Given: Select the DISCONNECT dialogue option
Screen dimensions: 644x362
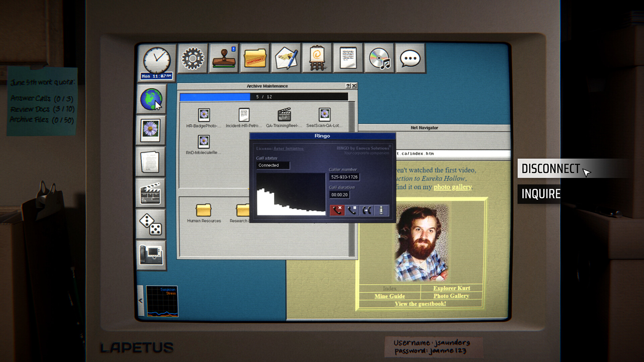Looking at the screenshot, I should point(550,168).
